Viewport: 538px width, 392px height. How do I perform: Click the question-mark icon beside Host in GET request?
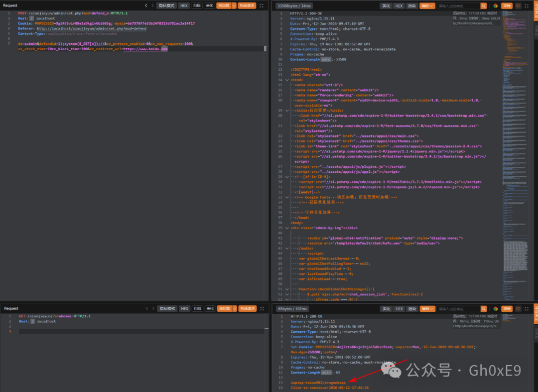click(32, 321)
